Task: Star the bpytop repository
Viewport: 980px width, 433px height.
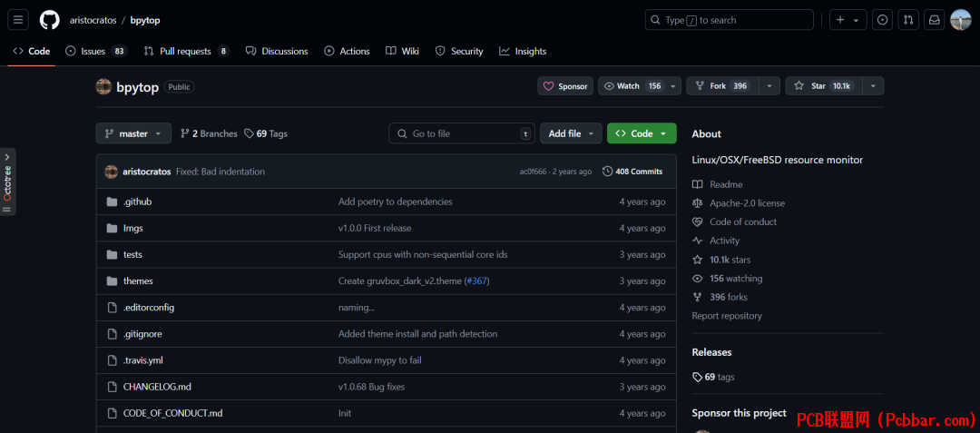Action: pos(824,86)
